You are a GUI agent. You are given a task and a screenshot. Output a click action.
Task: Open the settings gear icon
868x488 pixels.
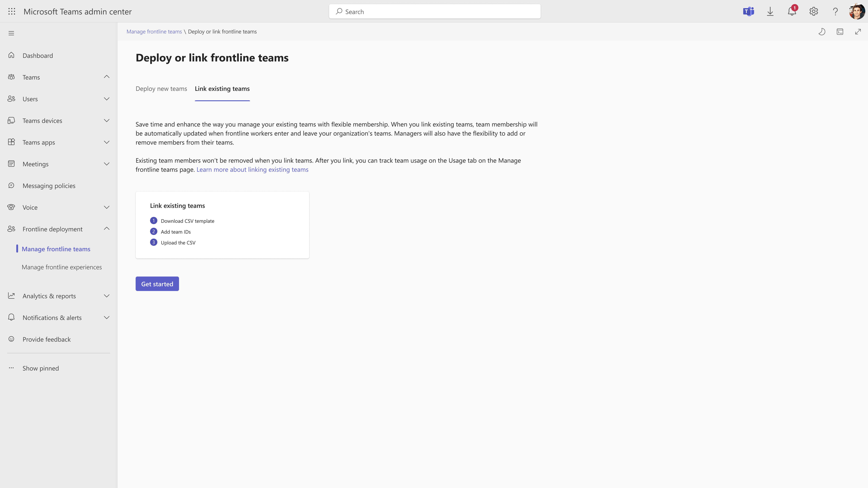click(813, 11)
